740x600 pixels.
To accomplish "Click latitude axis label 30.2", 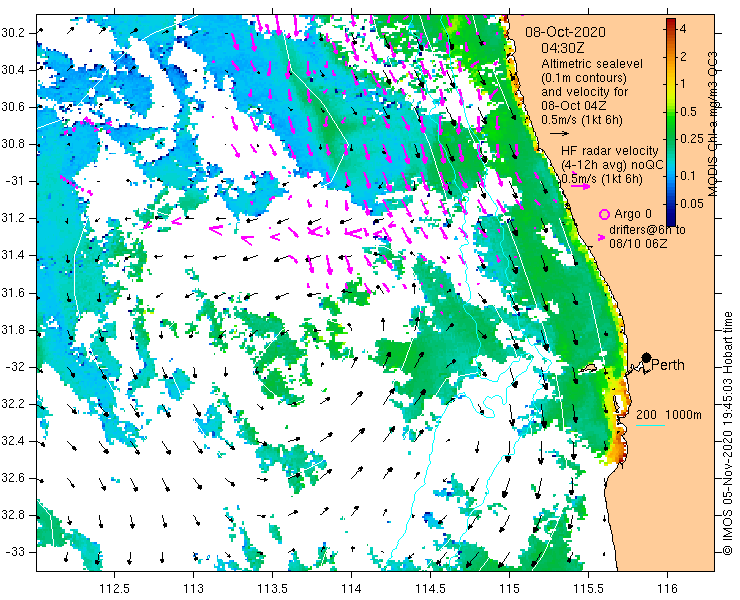I will coord(13,33).
